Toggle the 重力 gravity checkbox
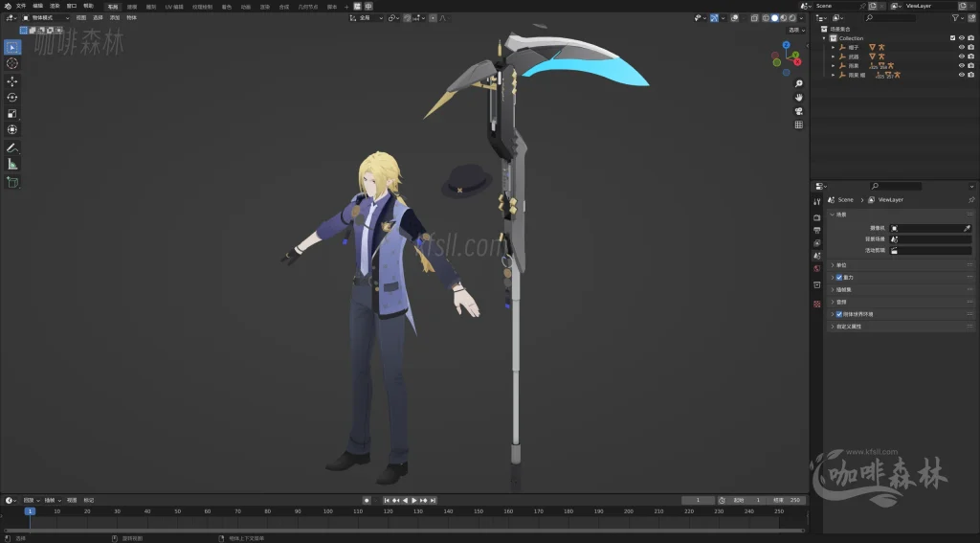Screen dimensions: 980x543 point(838,277)
